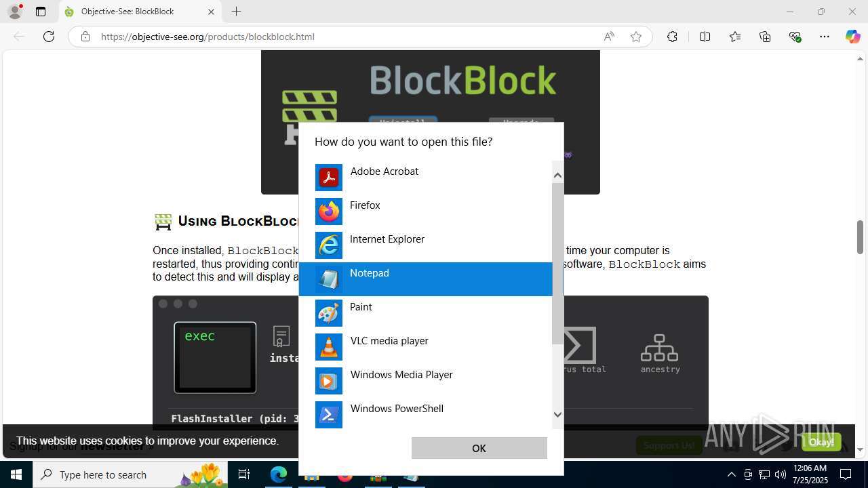
Task: Toggle split screen view icon
Action: (705, 37)
